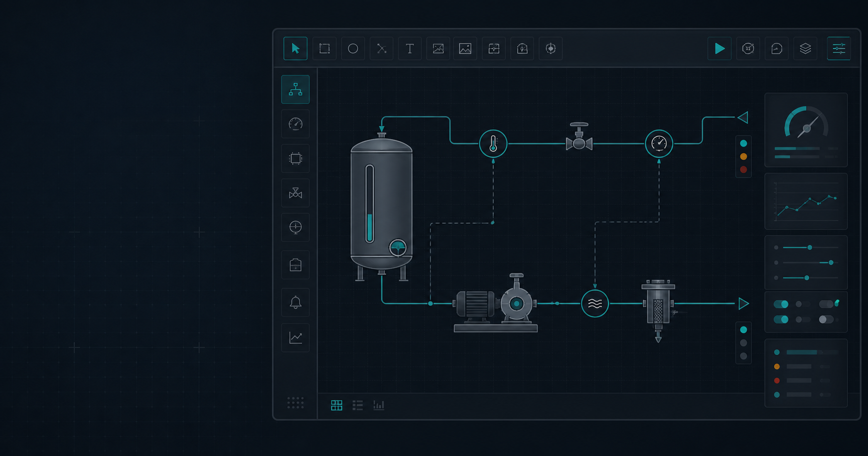The image size is (868, 456).
Task: Open the layers stack icon in toolbar
Action: (805, 49)
